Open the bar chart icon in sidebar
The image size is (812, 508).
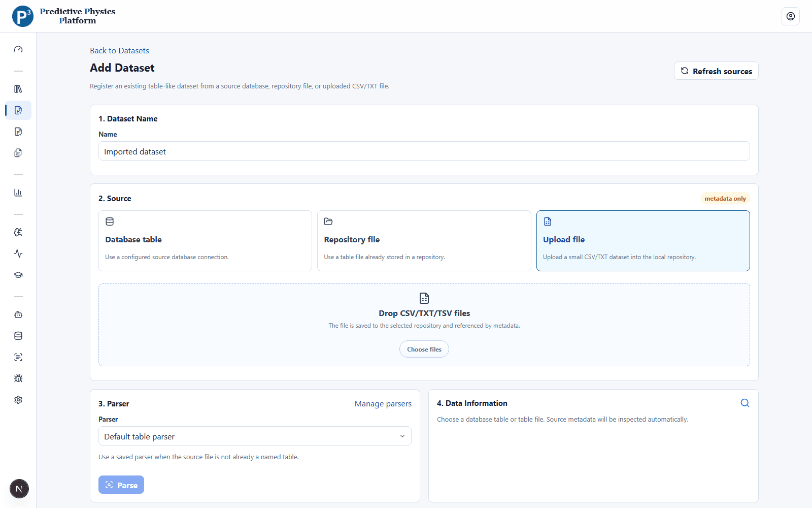tap(18, 193)
